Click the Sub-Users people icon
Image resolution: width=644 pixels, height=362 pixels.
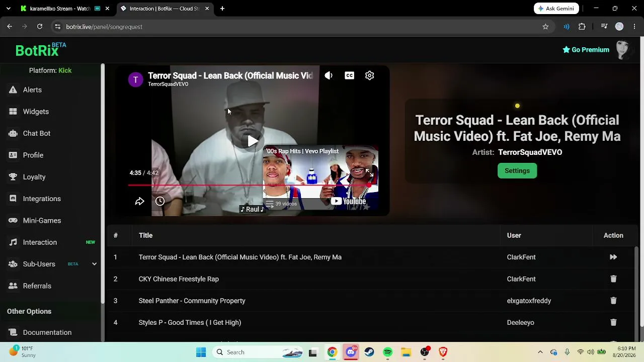pyautogui.click(x=13, y=264)
